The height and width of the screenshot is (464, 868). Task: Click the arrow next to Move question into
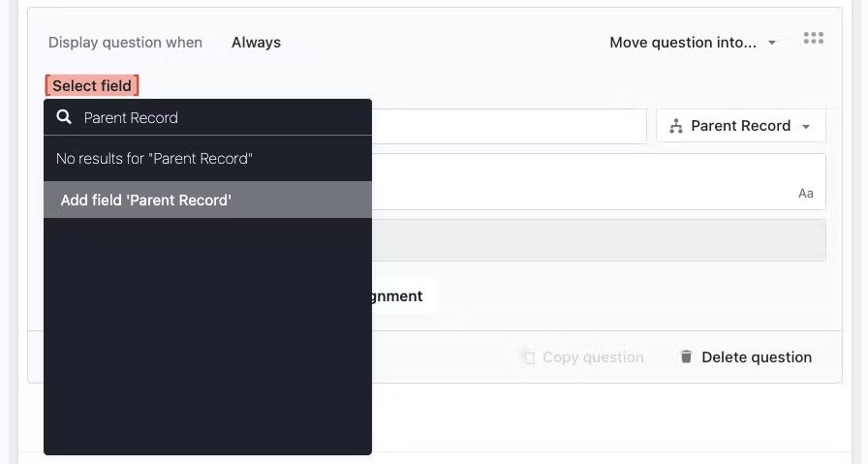[772, 43]
